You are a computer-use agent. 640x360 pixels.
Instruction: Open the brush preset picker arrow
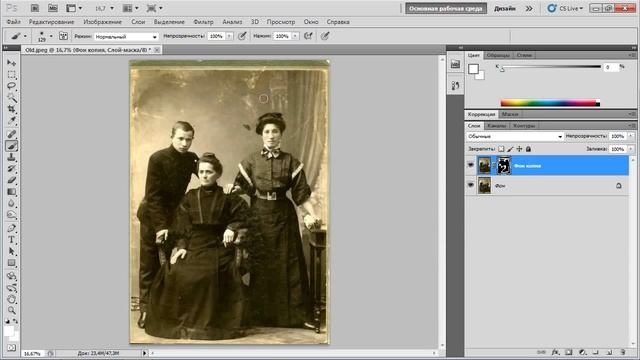51,36
